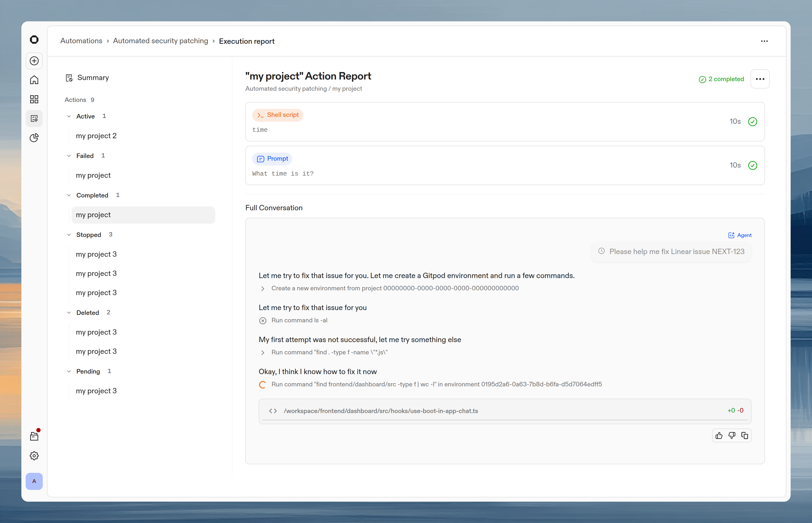Open the Home icon in the sidebar
812x523 pixels.
point(34,80)
